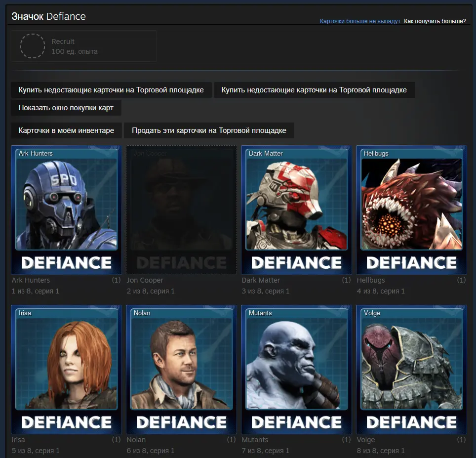Click 'Dark Matter' caption below card

261,280
